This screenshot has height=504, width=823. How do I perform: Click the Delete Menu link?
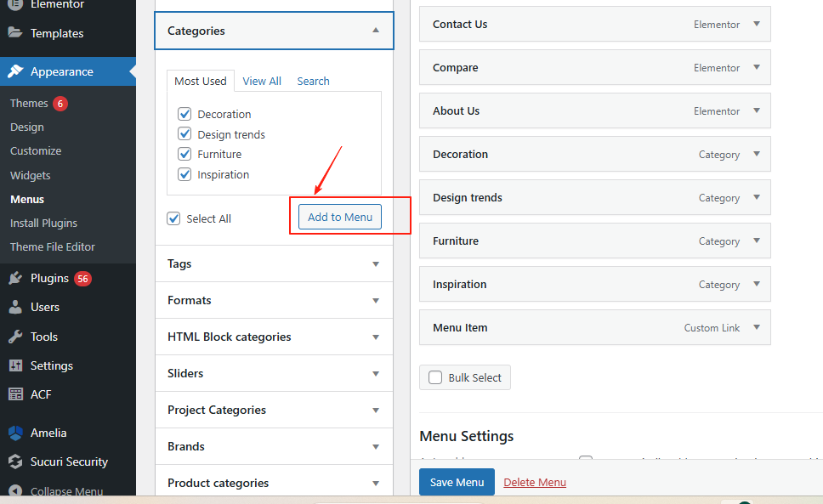point(535,482)
